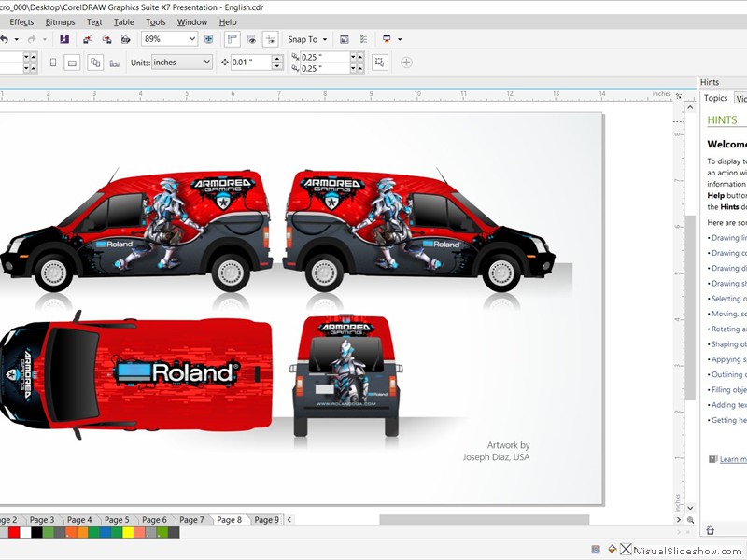The height and width of the screenshot is (560, 747).
Task: Open the Snap To dropdown
Action: (307, 39)
